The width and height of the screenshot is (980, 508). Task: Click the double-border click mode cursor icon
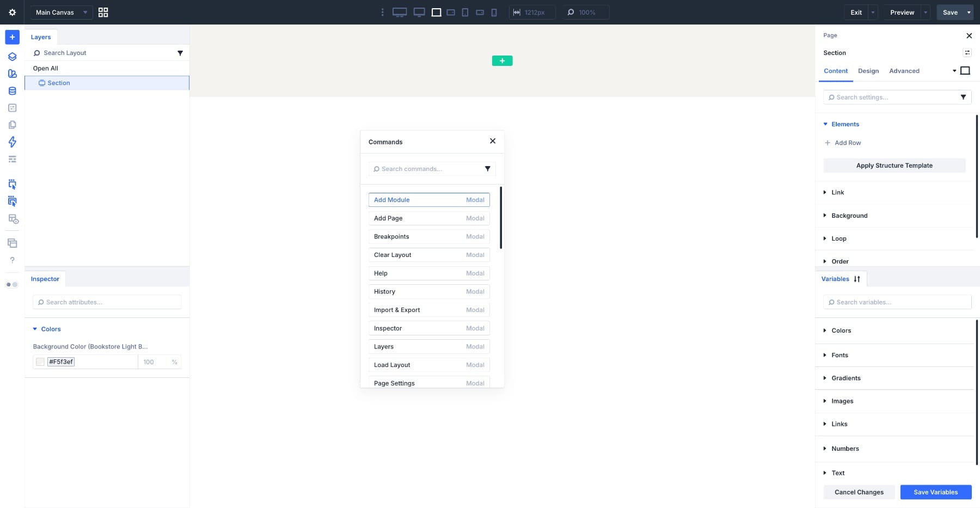[12, 201]
